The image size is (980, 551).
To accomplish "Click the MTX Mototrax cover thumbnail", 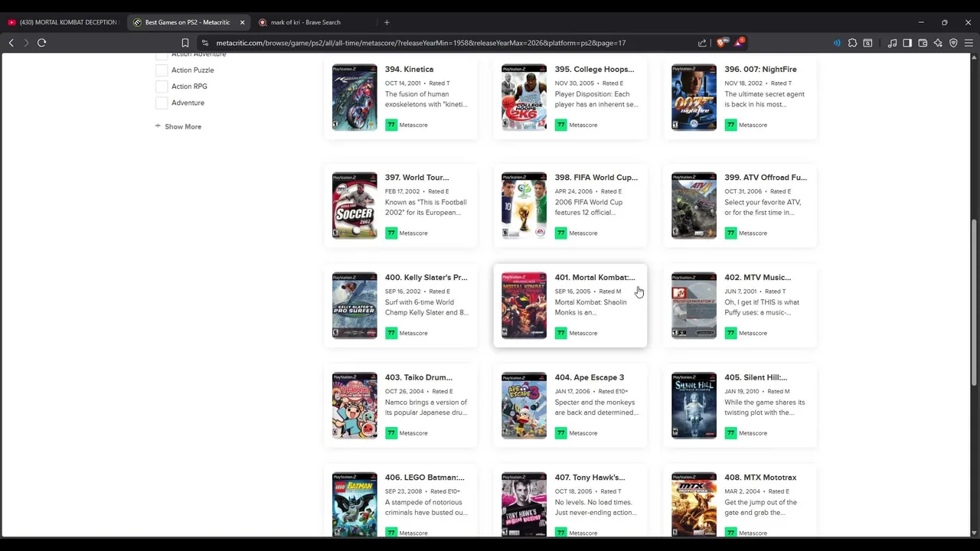I will 694,505.
